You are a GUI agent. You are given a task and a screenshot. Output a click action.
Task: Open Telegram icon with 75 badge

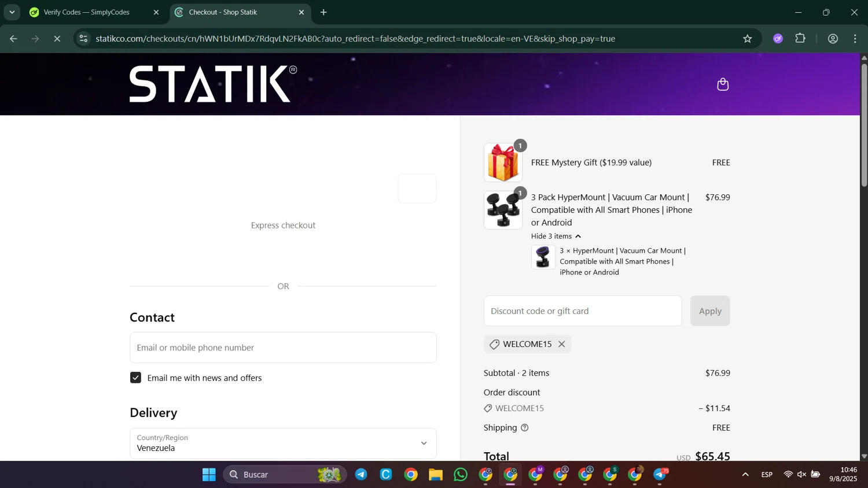660,475
